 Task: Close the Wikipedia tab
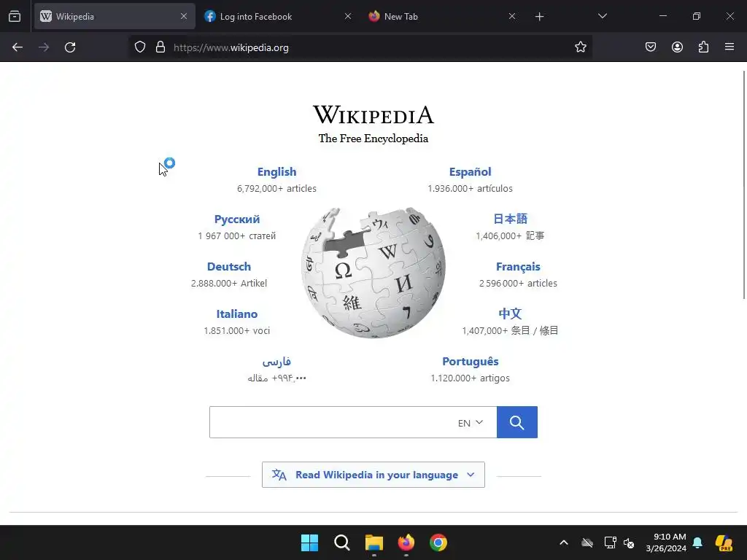coord(184,17)
